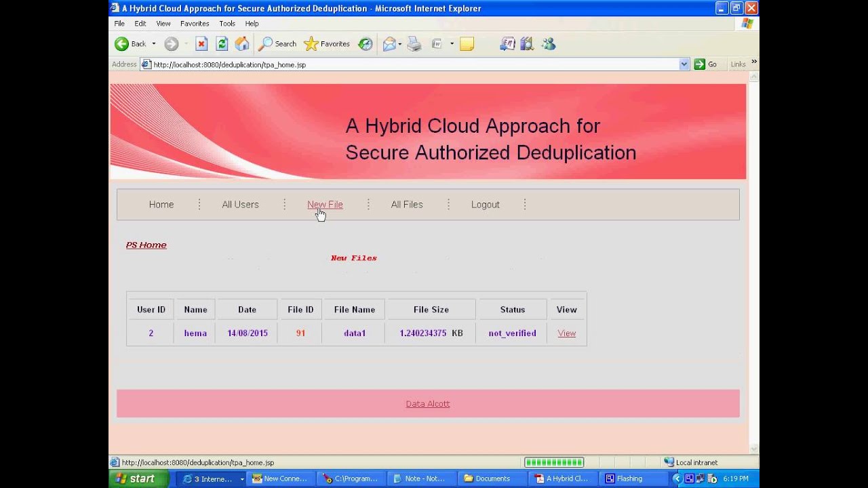The height and width of the screenshot is (488, 868).
Task: Switch to A Hybrid Cl... PDF taskbar window
Action: pos(564,479)
